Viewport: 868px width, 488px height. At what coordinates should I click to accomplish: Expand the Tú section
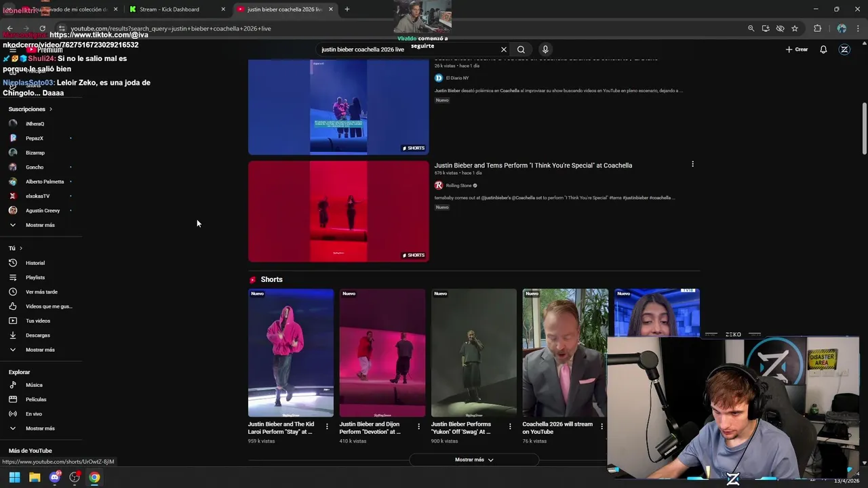16,248
